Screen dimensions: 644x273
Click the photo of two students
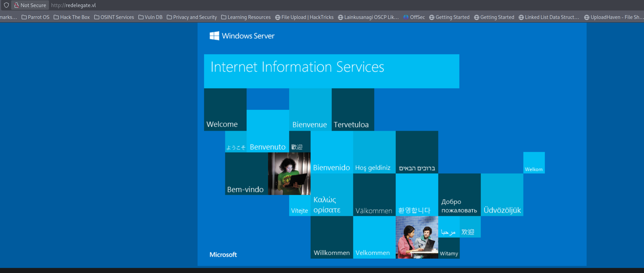[417, 237]
